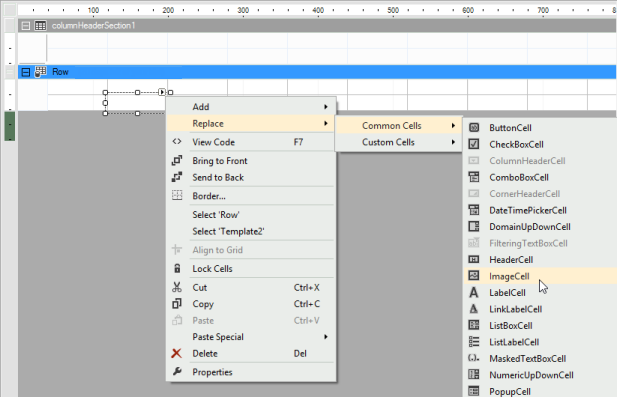Click the Copy icon
The width and height of the screenshot is (617, 397).
pyautogui.click(x=177, y=304)
